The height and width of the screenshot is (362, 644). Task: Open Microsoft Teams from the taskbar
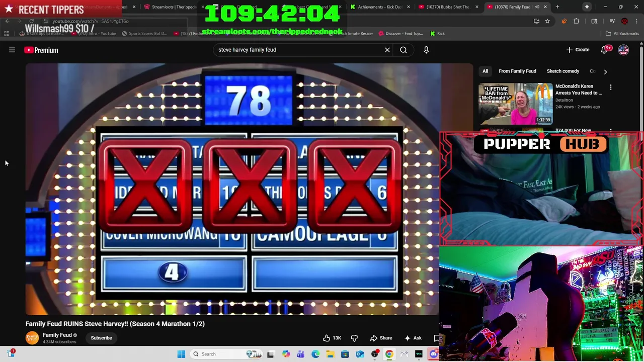pyautogui.click(x=300, y=354)
